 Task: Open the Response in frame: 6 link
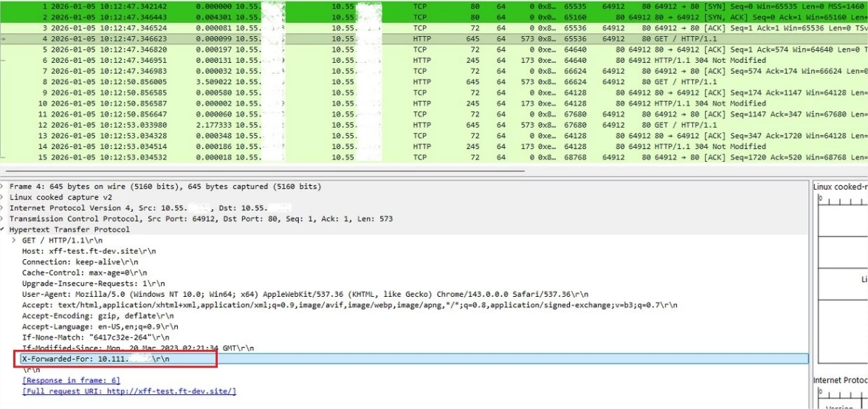click(71, 381)
